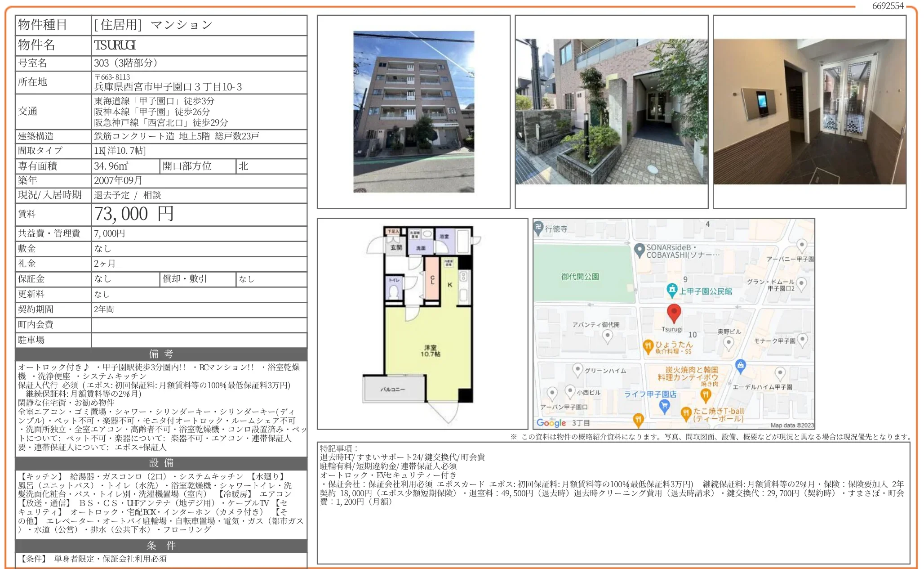Click the 設備 section header
924x569 pixels.
click(161, 463)
